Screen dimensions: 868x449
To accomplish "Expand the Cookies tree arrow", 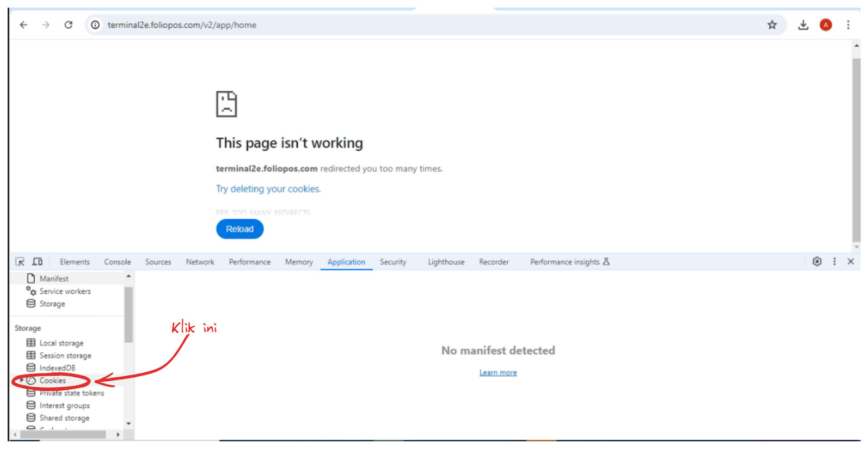I will click(22, 380).
